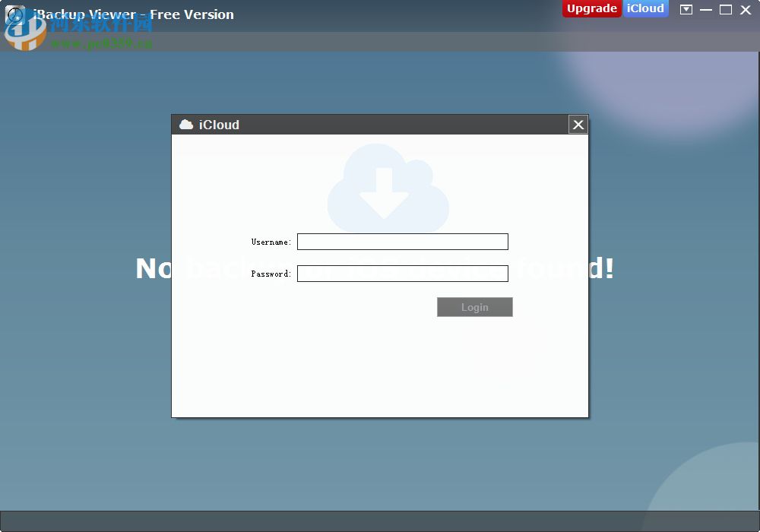
Task: Click inside the Username input field
Action: click(402, 241)
